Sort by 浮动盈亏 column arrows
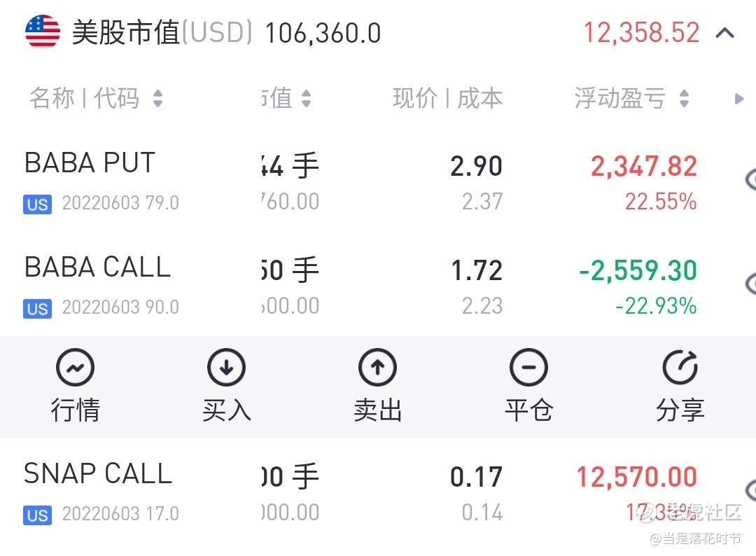Viewport: 756px width, 556px height. pos(684,98)
